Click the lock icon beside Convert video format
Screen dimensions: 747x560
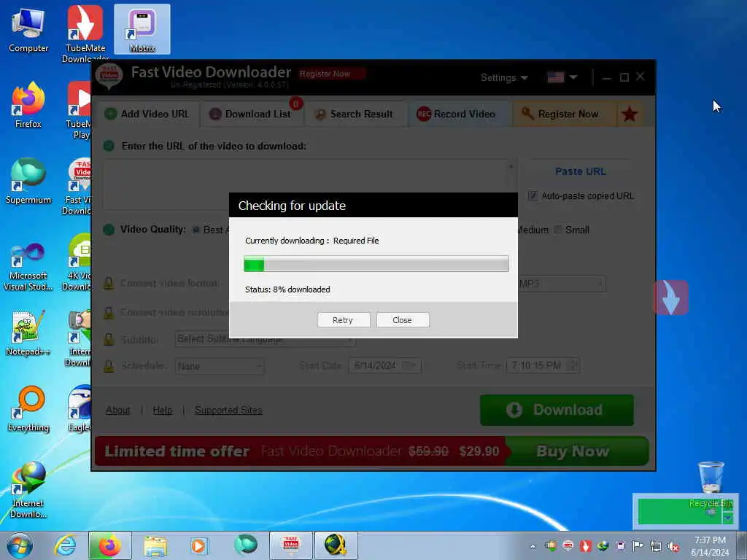(x=109, y=284)
